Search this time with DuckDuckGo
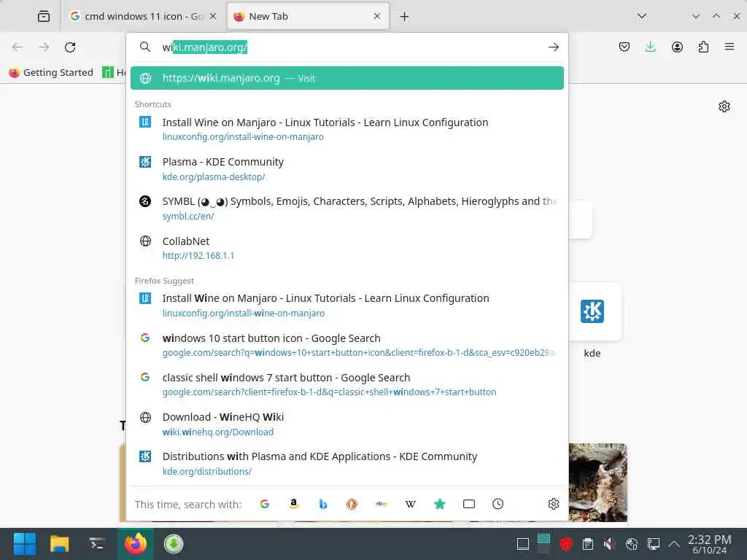 point(352,504)
